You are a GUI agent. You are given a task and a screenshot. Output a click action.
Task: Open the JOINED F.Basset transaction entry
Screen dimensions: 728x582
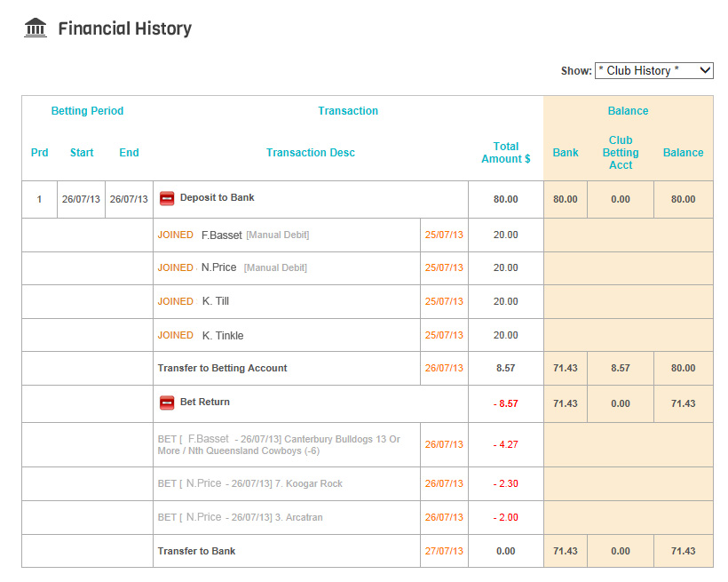pos(231,235)
